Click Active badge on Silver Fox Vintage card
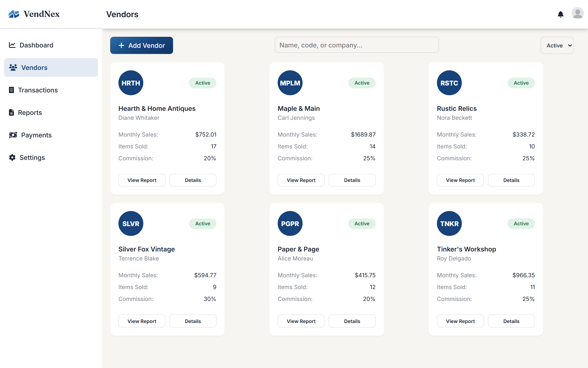 [203, 223]
